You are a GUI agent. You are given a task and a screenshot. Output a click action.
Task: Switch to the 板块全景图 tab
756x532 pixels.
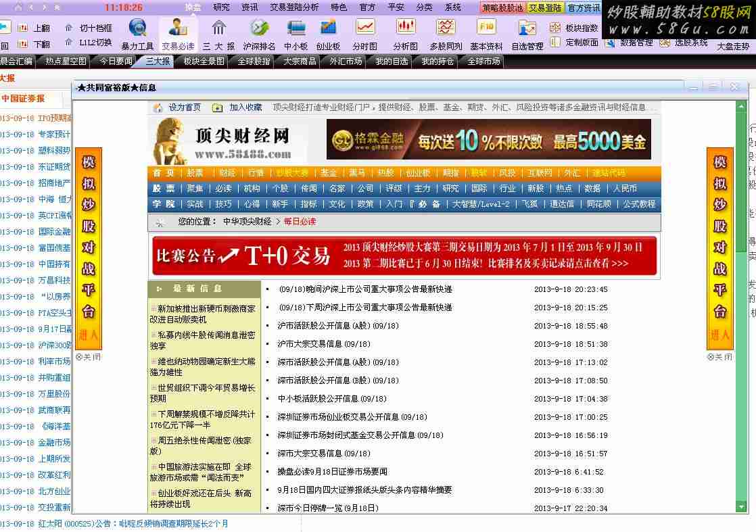(204, 62)
